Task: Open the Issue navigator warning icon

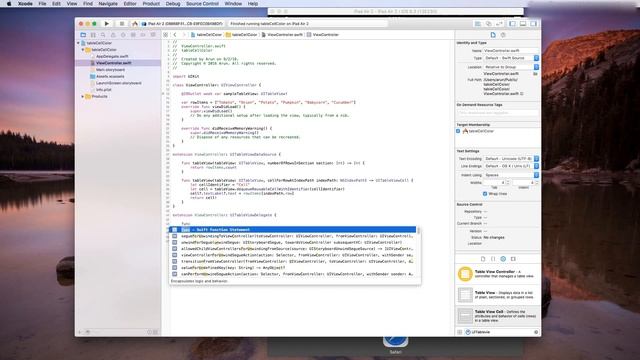Action: 113,35
